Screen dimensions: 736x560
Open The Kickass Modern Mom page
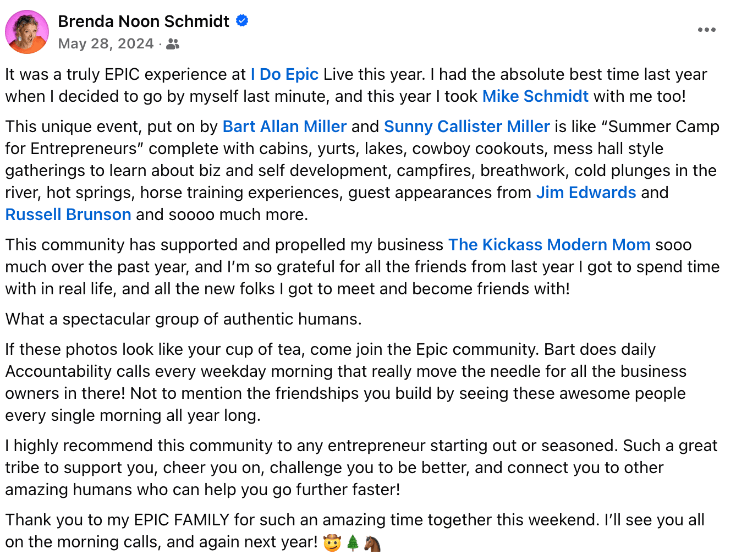(x=549, y=245)
